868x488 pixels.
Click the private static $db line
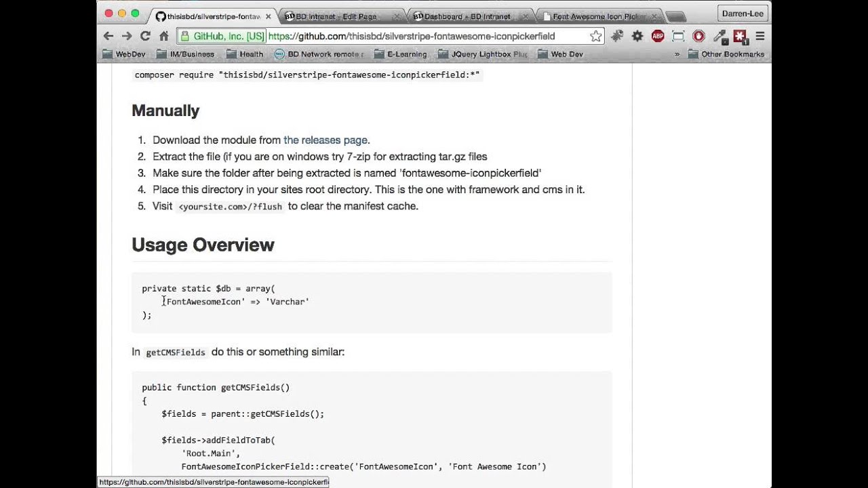click(x=208, y=289)
